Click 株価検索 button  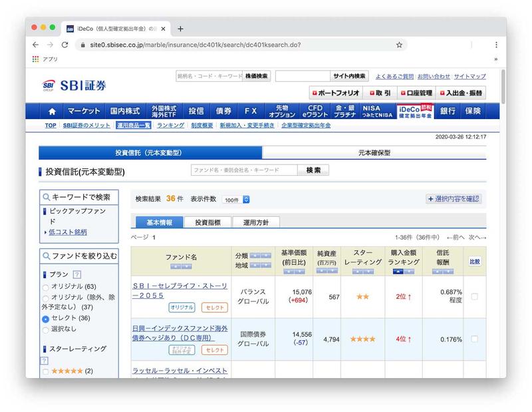(x=257, y=76)
